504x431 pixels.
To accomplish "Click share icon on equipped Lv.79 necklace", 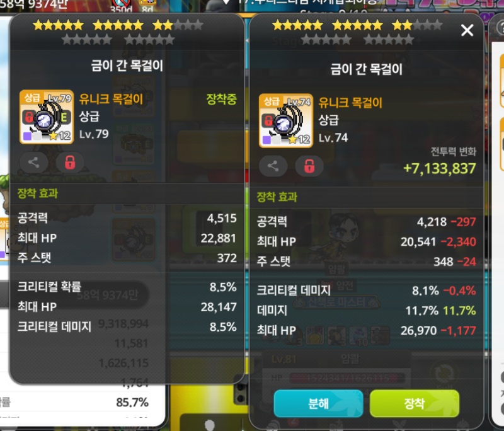I will point(34,163).
